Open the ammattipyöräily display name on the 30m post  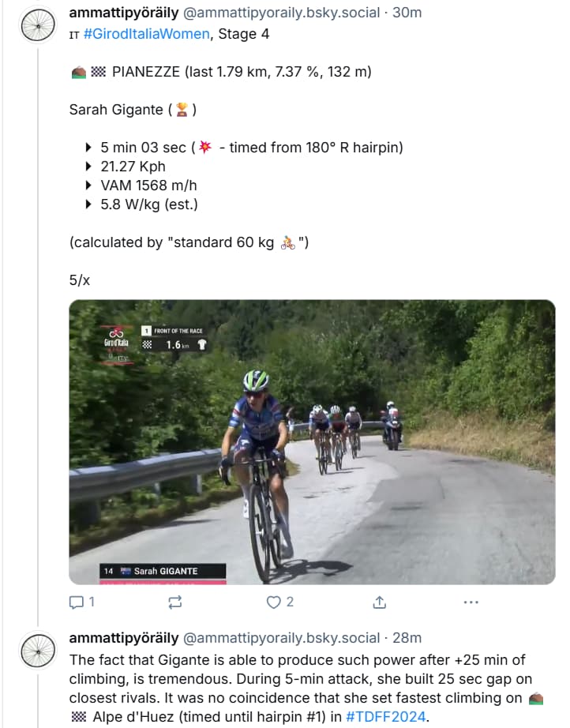pyautogui.click(x=124, y=13)
